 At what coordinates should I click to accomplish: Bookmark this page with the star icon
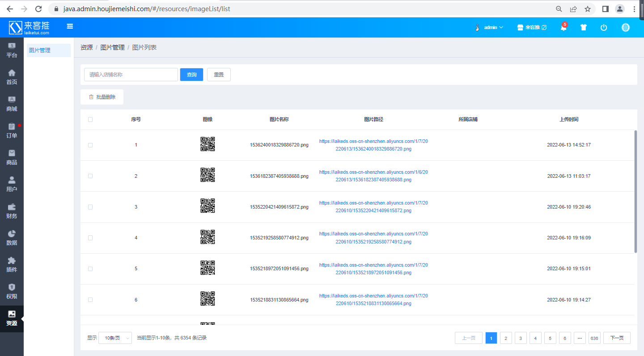[x=588, y=8]
